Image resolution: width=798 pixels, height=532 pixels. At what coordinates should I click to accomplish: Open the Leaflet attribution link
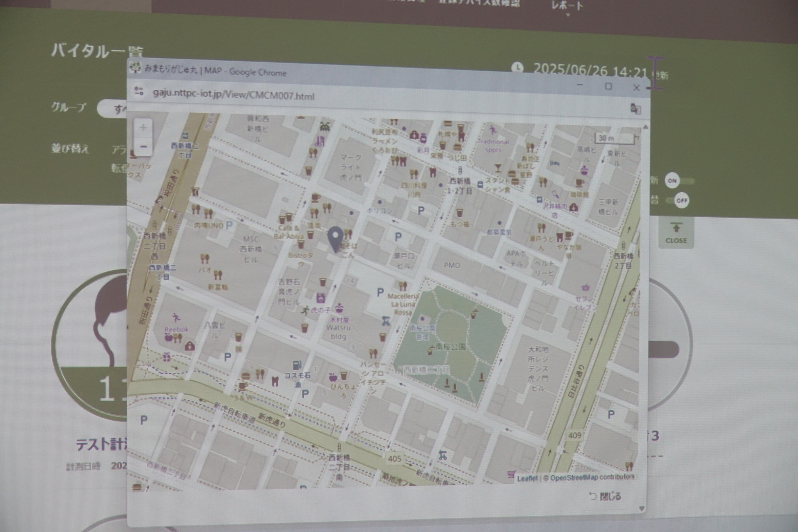(x=527, y=478)
